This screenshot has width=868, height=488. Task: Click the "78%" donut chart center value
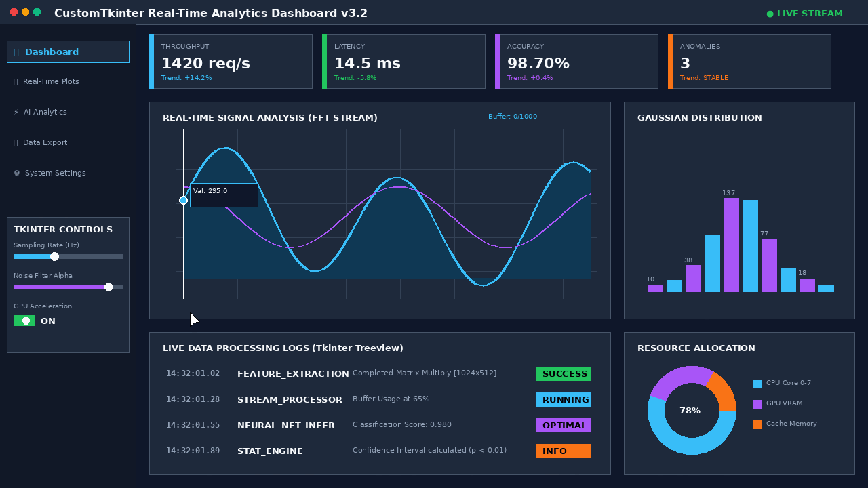pos(690,411)
